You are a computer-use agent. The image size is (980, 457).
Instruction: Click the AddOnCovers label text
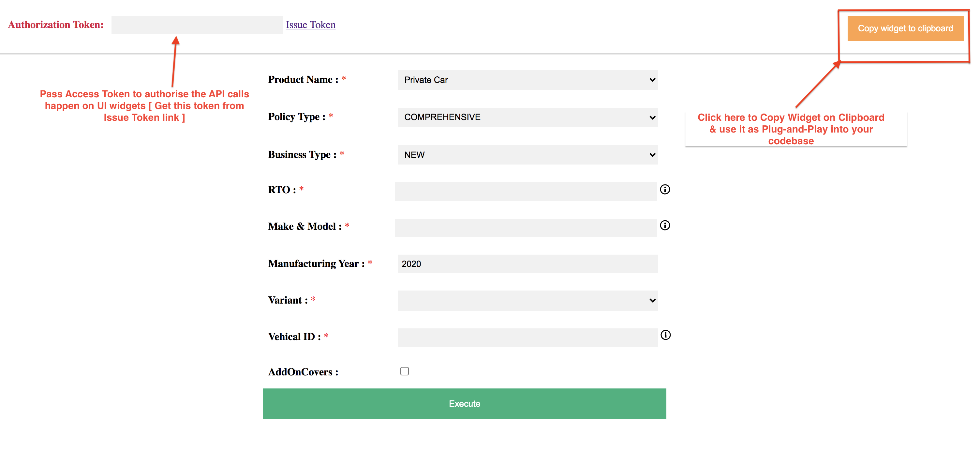click(x=303, y=372)
